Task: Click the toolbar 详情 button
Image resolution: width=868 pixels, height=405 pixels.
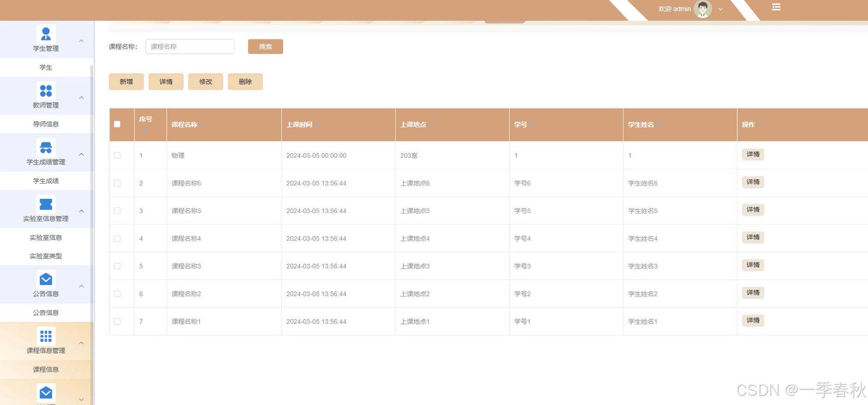Action: (166, 81)
